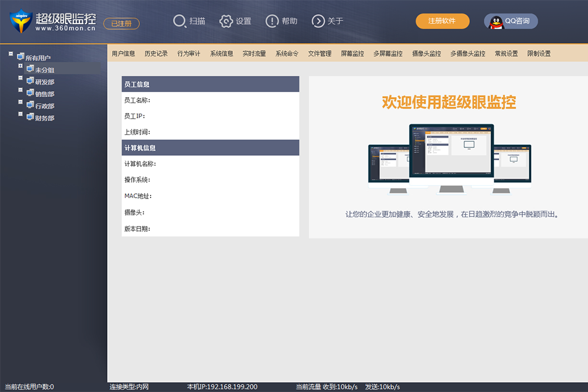Click the www.360mon.cn website text

point(66,28)
